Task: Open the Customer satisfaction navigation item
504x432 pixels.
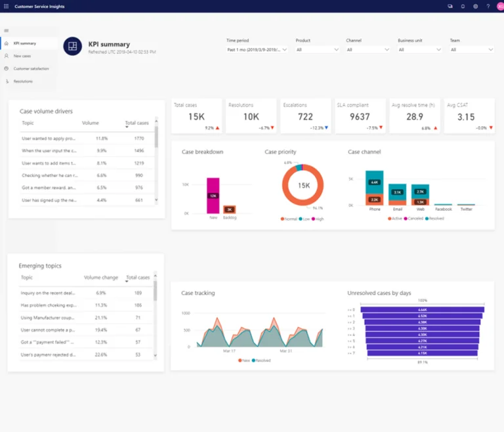Action: [30, 68]
